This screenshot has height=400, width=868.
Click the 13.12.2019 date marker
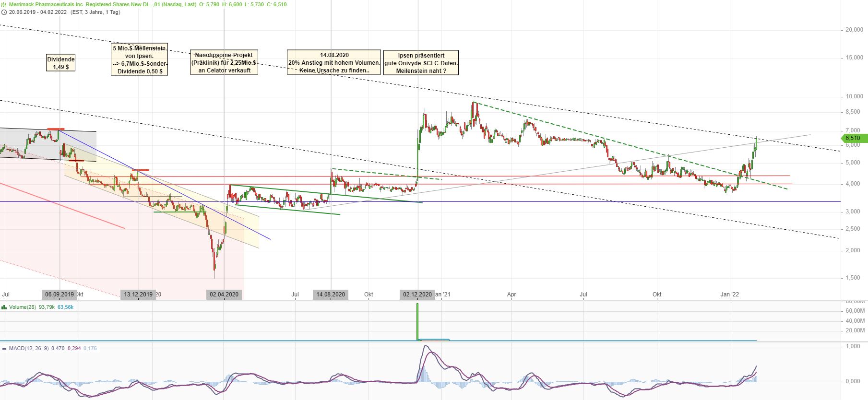coord(138,294)
